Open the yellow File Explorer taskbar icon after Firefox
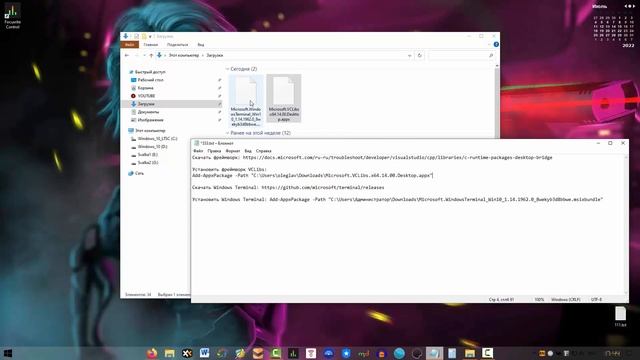The width and height of the screenshot is (640, 360). tap(170, 353)
